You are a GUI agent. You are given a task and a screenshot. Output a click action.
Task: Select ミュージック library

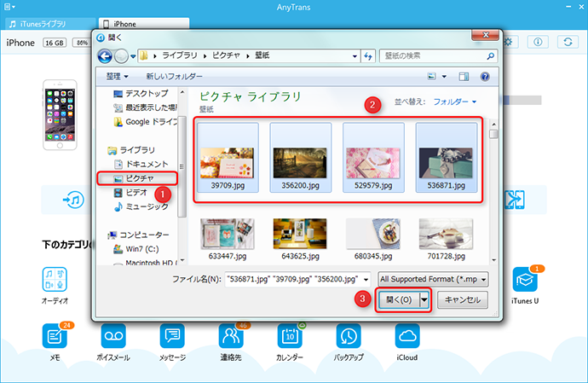pos(141,206)
